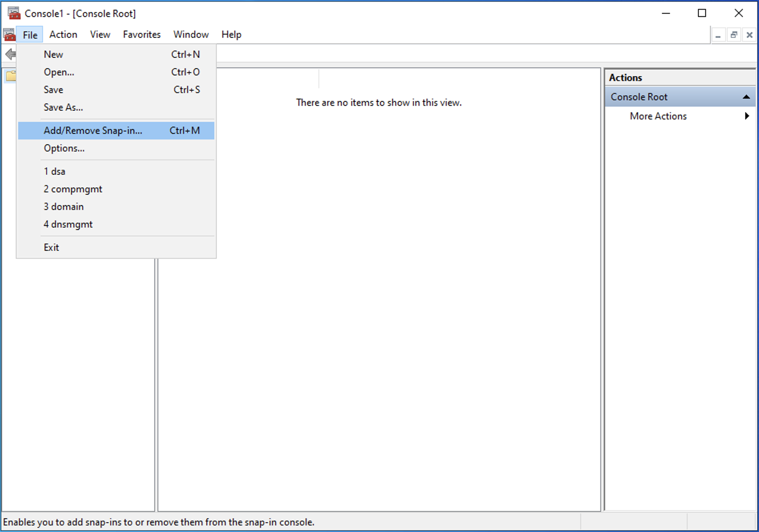The image size is (759, 532).
Task: Expand the More Actions submenu arrow
Action: coord(747,116)
